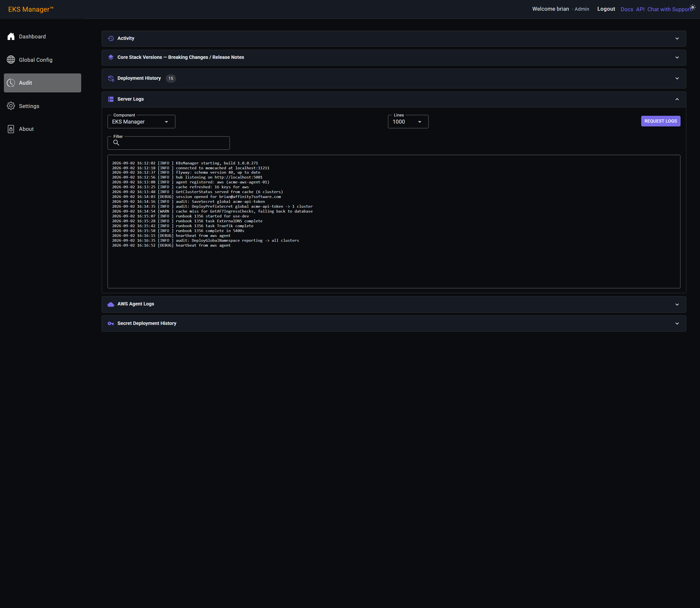Click the 16:16:52 heartbeat log line
Image resolution: width=700 pixels, height=608 pixels.
[171, 245]
